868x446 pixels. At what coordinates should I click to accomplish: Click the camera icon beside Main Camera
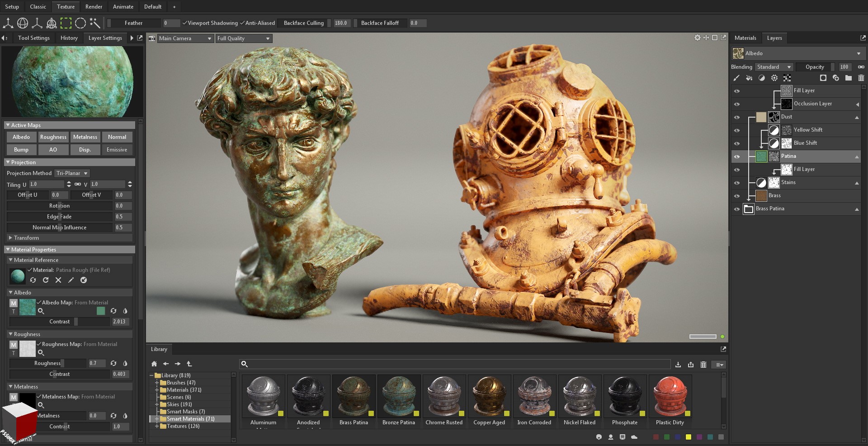click(x=152, y=38)
